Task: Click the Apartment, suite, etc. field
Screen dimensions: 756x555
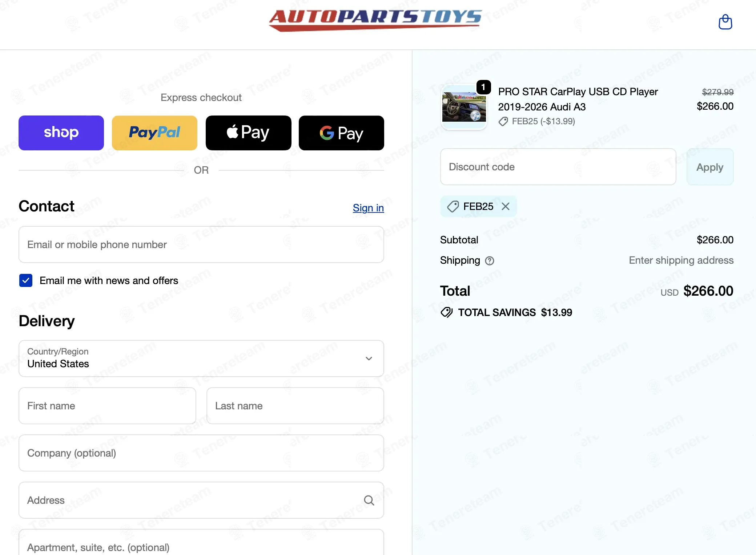Action: point(201,543)
